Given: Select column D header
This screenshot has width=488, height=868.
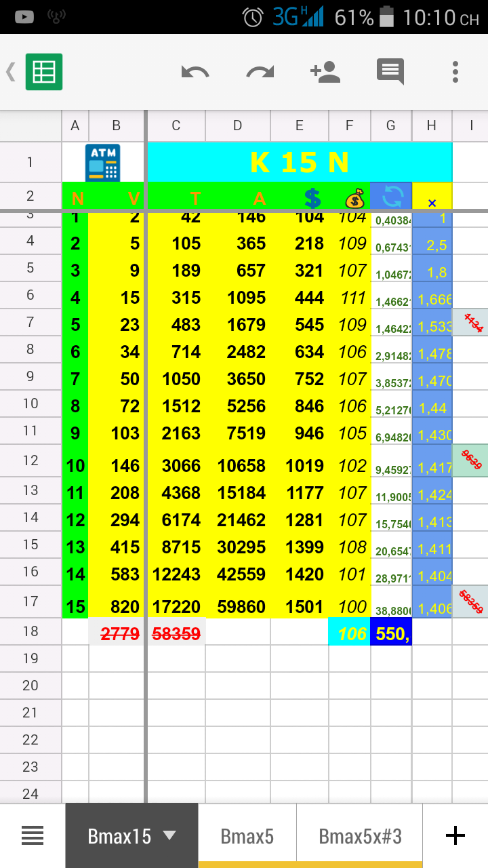Looking at the screenshot, I should [x=237, y=125].
